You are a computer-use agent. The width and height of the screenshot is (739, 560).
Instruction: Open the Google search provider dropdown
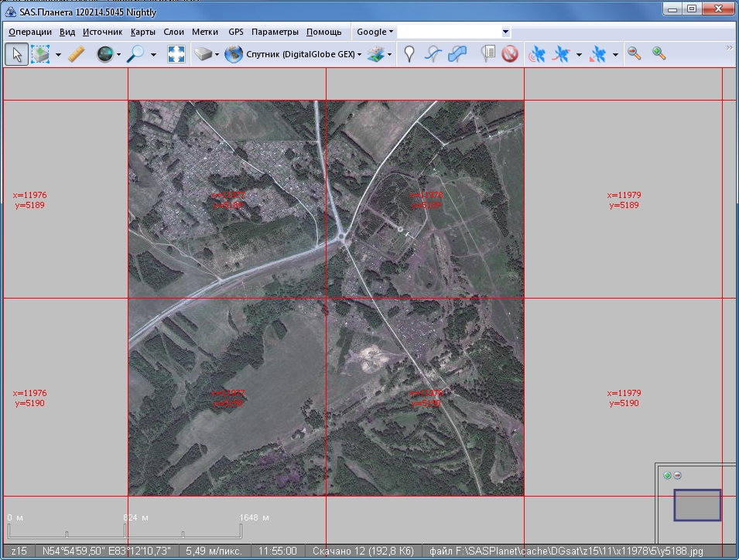[x=375, y=32]
